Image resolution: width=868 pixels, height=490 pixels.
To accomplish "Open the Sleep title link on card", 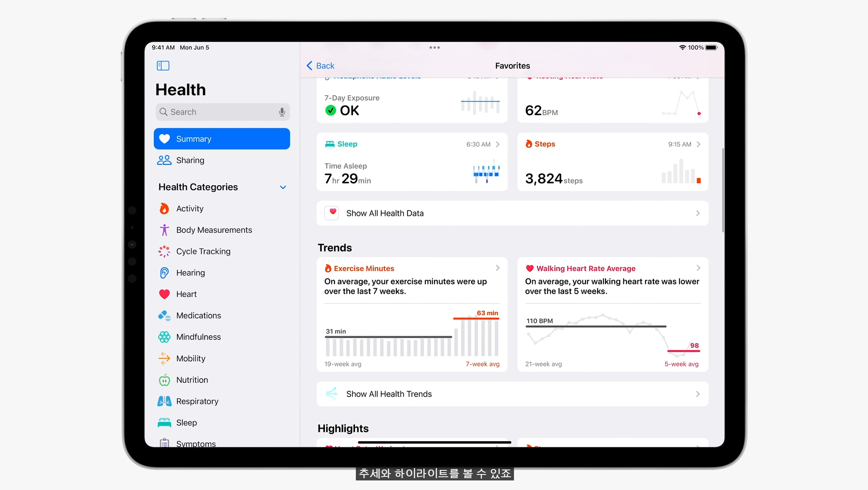I will [347, 144].
